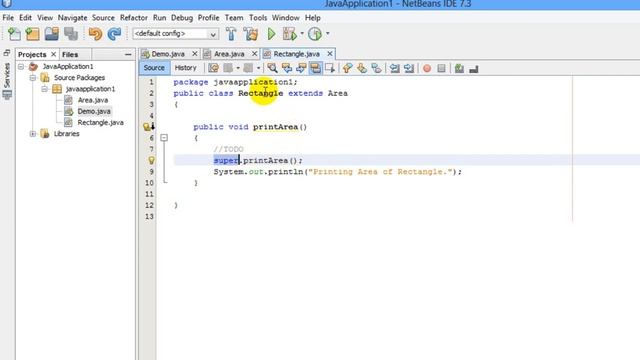Open the File menu
Image resolution: width=640 pixels, height=360 pixels.
[x=8, y=18]
